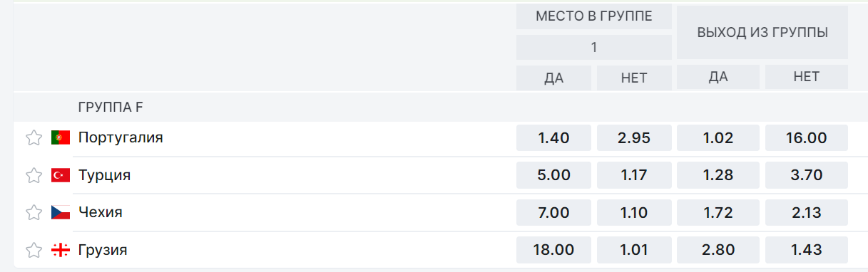This screenshot has width=868, height=272.
Task: Click the МЕСТО В ГРУППЕ column header
Action: pos(594,17)
